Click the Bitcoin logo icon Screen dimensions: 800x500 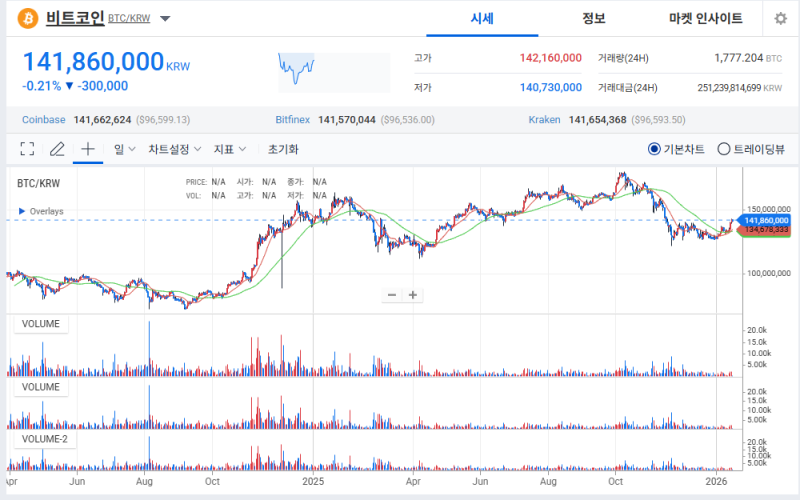[x=27, y=18]
